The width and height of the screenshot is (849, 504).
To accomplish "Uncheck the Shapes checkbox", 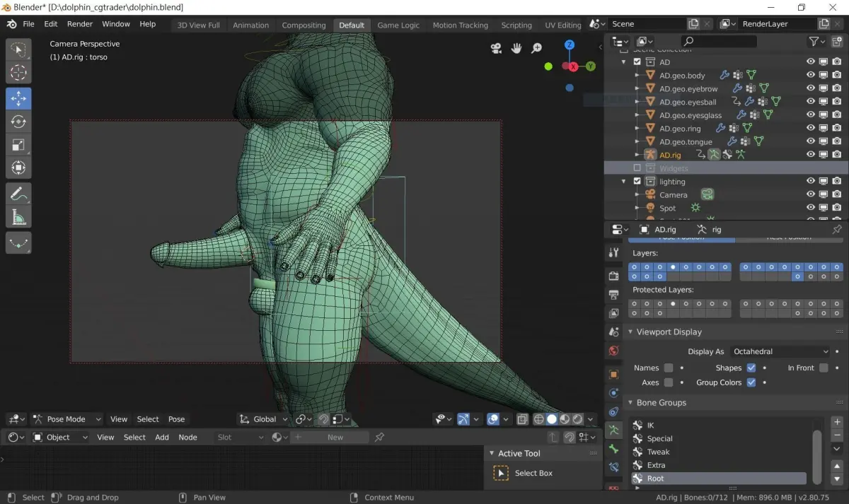I will pos(751,368).
